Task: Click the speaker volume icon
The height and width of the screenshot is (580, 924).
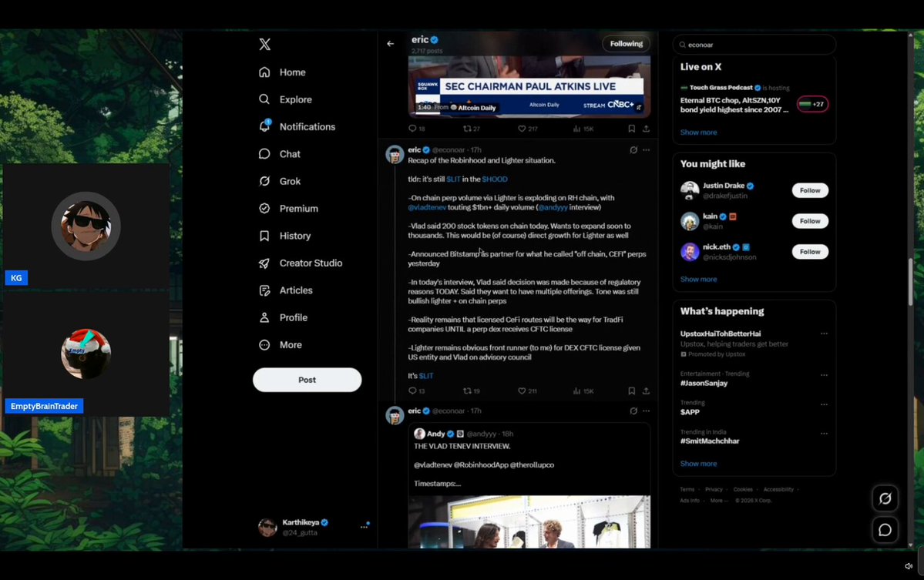Action: tap(909, 566)
